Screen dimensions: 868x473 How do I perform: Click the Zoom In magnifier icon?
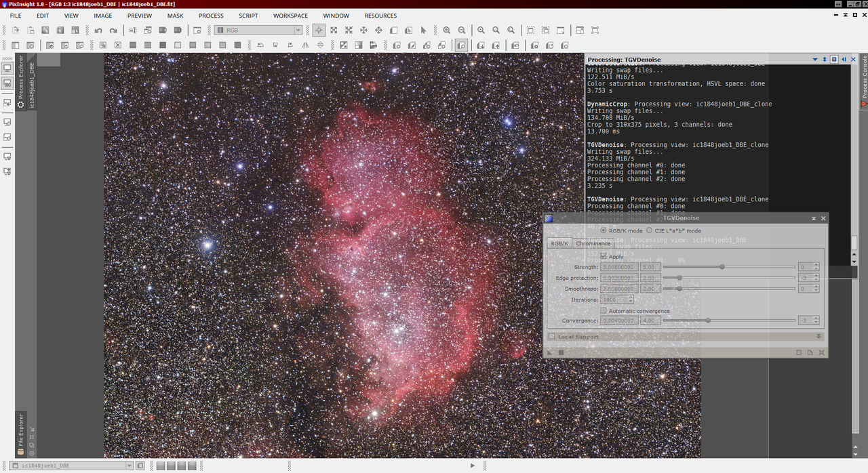[x=446, y=30]
